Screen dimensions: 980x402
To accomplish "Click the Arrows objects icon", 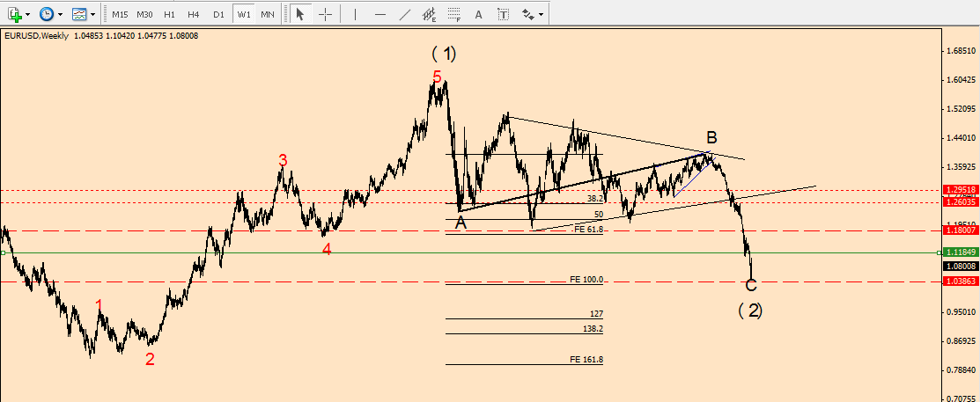I will (527, 14).
